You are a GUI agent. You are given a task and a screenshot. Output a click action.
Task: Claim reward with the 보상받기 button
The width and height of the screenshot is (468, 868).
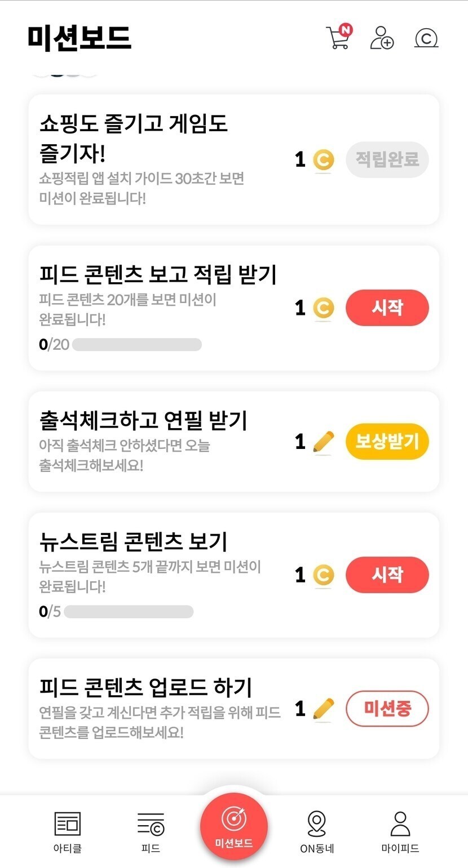pos(387,442)
